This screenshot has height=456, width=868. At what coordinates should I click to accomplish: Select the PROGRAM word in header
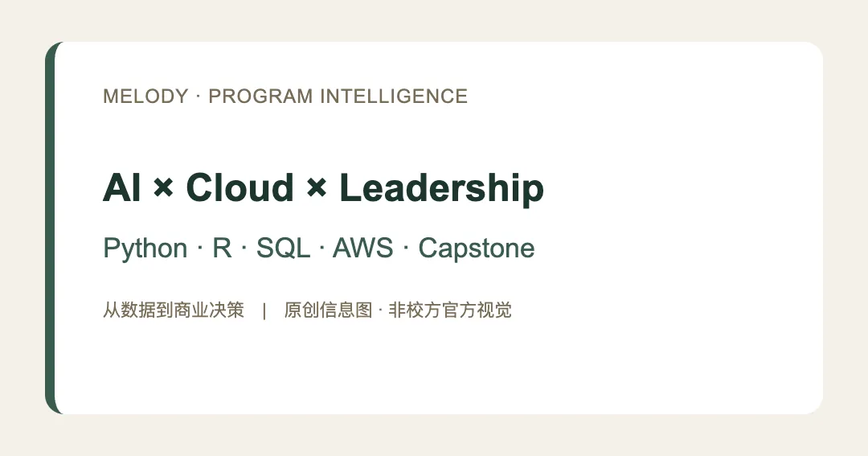tap(260, 97)
